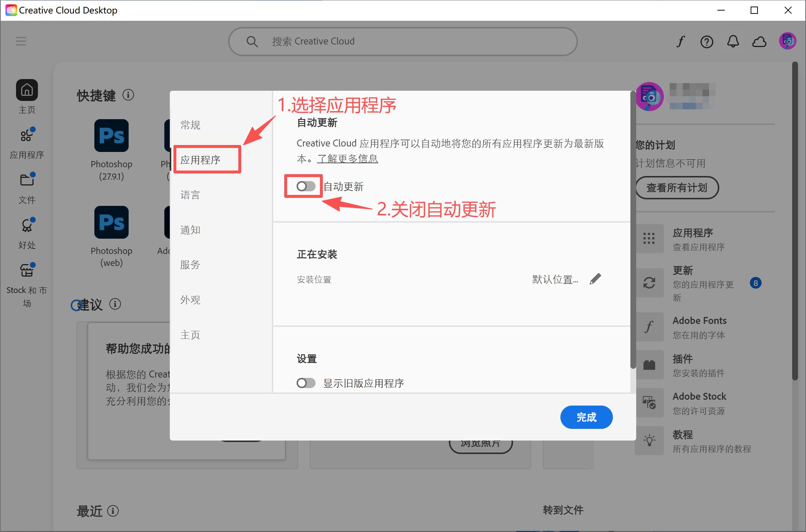806x532 pixels.
Task: Click the info icon next to 快捷键
Action: tap(128, 95)
